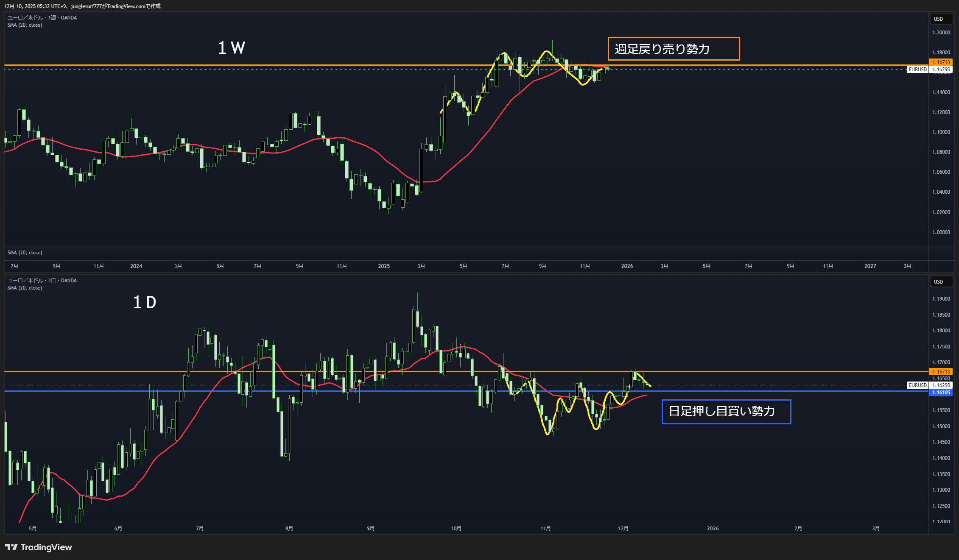Click the 12月 marker on daily time axis
Viewport: 959px width, 560px height.
click(623, 529)
